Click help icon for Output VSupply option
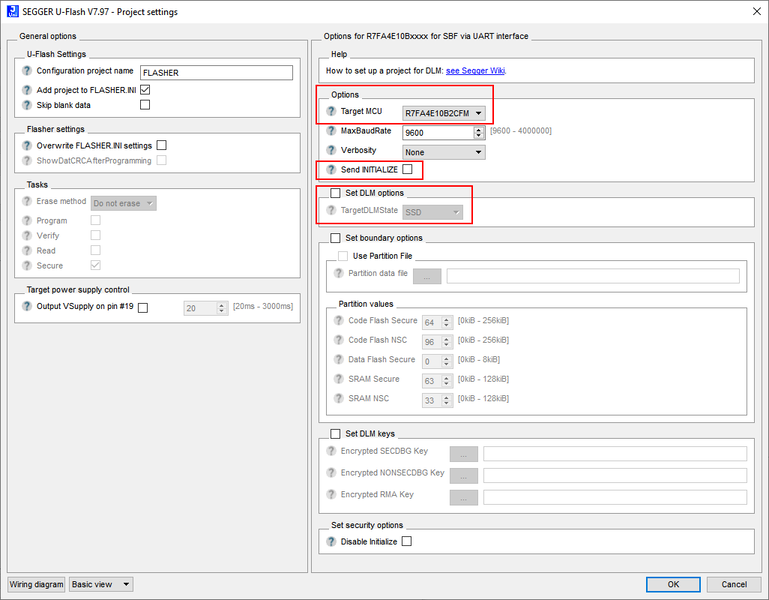This screenshot has width=769, height=600. coord(27,307)
